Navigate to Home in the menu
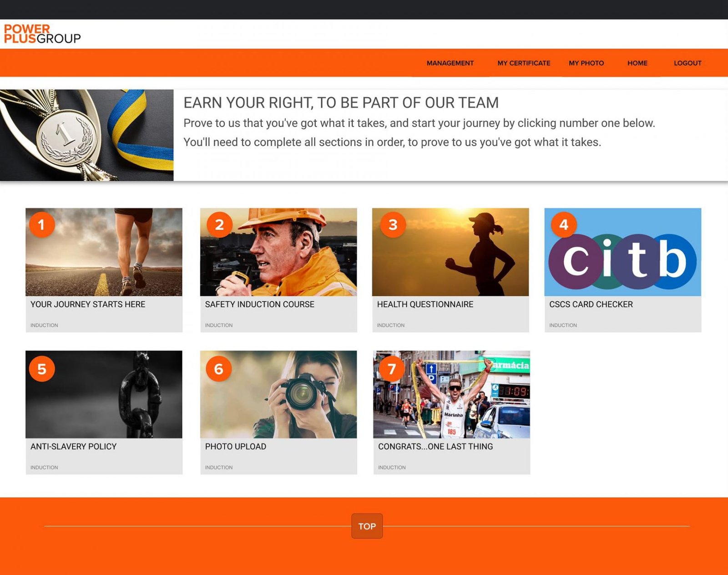 [x=637, y=63]
